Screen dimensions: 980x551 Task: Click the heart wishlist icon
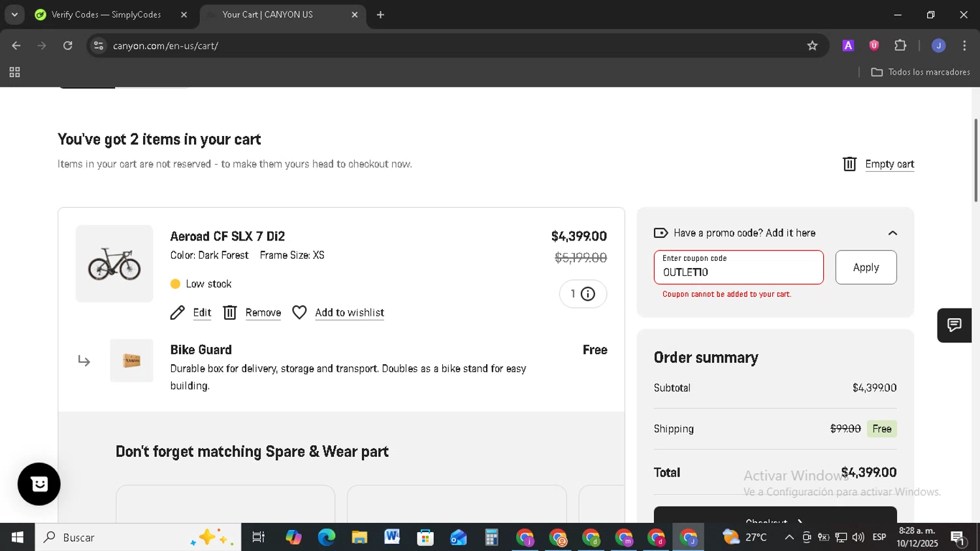point(299,312)
